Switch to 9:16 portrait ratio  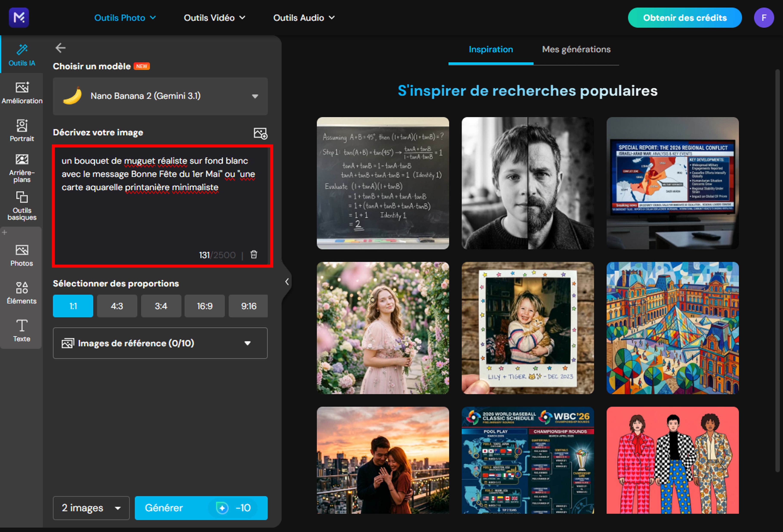pos(248,306)
